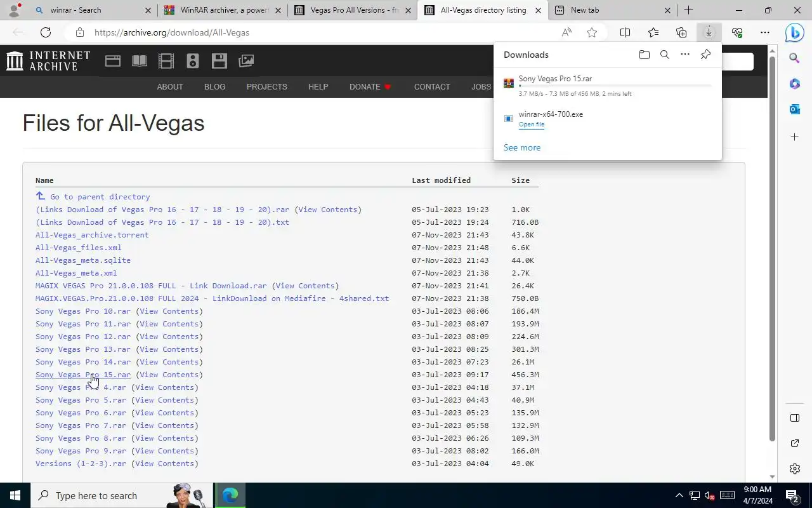Screen dimensions: 812x508
Task: Open the Video film icon
Action: coord(166,61)
